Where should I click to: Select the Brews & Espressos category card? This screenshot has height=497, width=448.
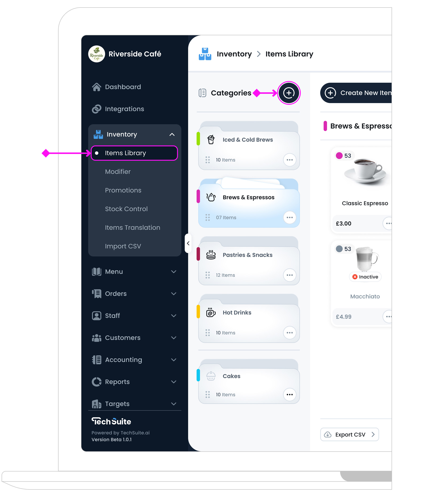[x=249, y=203]
